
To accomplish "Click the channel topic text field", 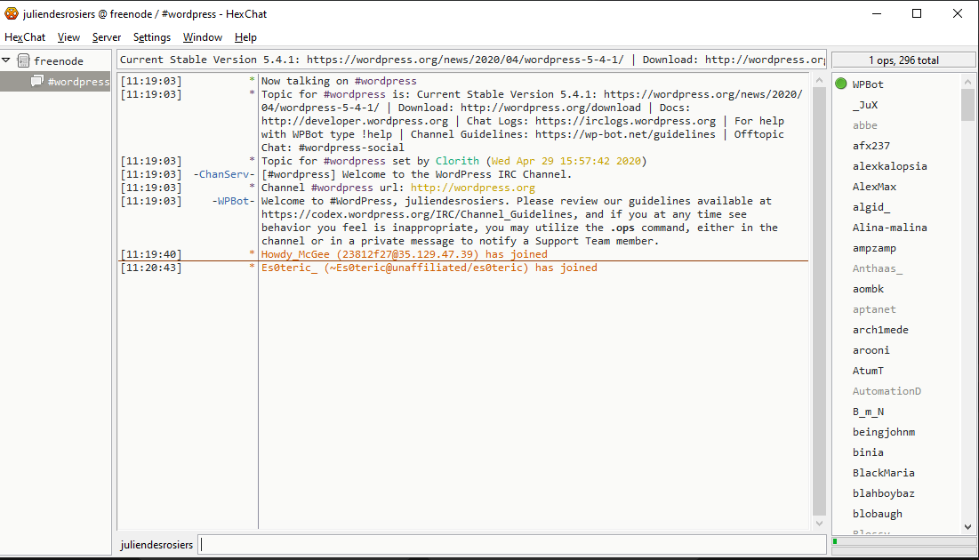I will point(471,60).
